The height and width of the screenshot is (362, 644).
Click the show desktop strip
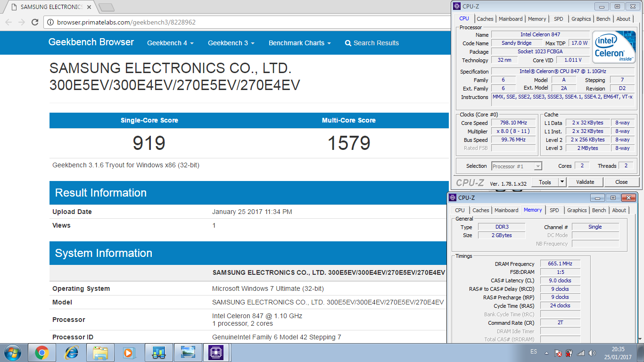[641, 353]
